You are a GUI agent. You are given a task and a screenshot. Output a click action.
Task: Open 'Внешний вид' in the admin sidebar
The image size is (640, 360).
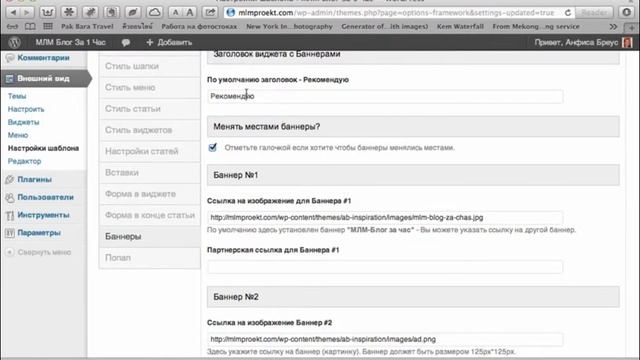tap(43, 78)
